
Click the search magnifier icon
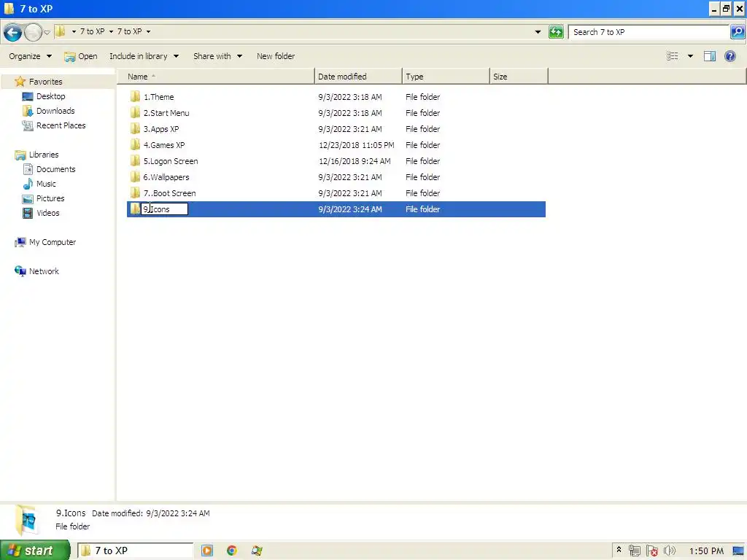click(737, 32)
